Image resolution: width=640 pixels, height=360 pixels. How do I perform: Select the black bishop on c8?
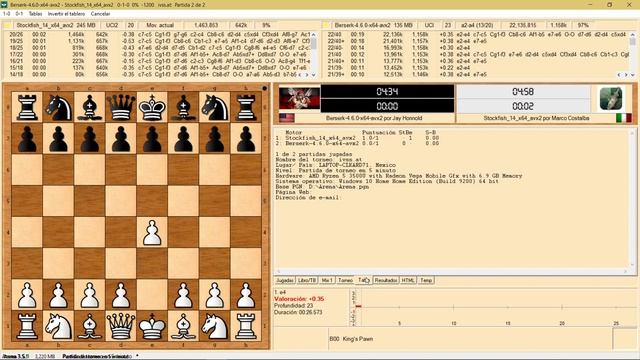coord(89,107)
